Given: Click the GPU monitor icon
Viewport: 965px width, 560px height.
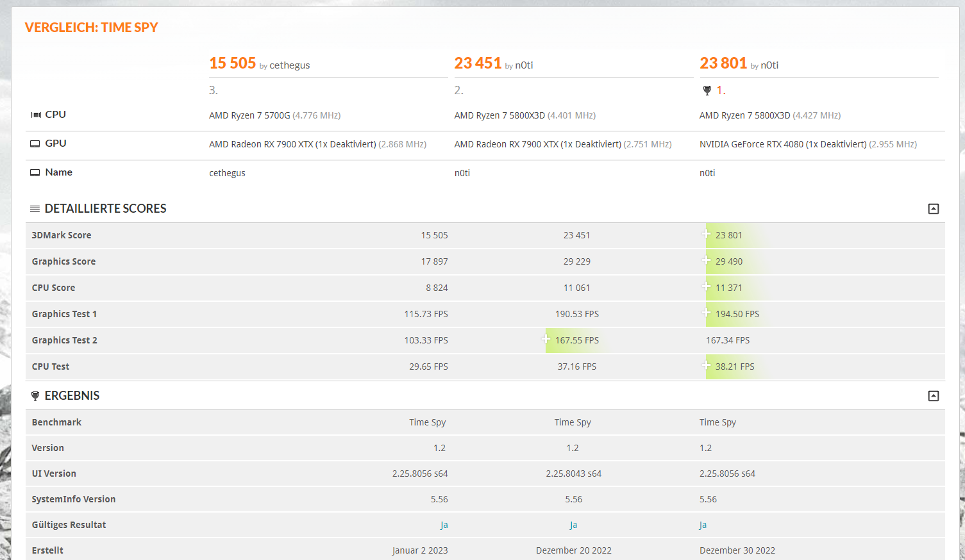Looking at the screenshot, I should click(x=35, y=144).
